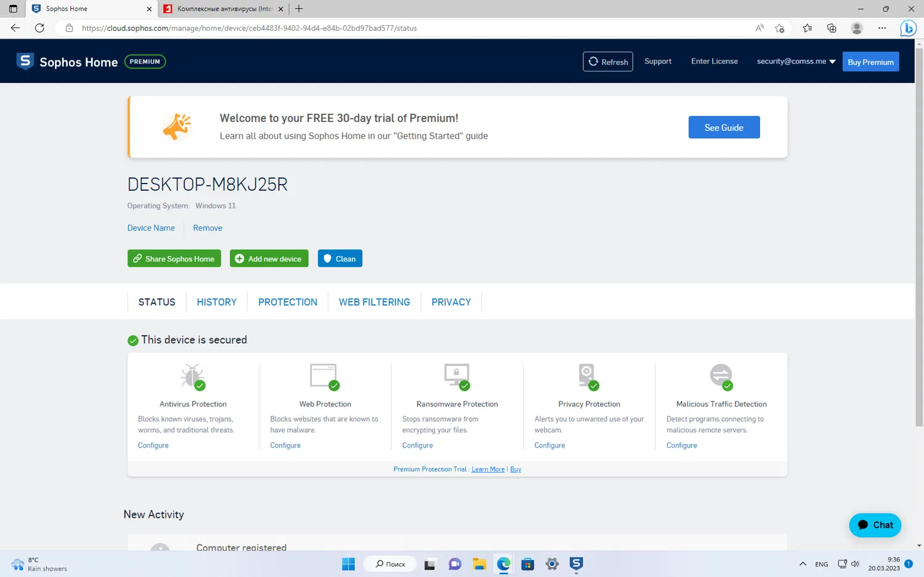
Task: Configure Ransomware Protection
Action: pos(418,445)
